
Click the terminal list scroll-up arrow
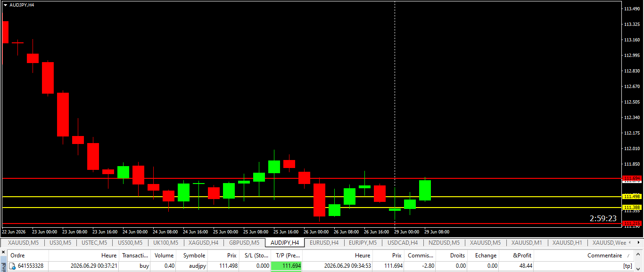pos(639,256)
